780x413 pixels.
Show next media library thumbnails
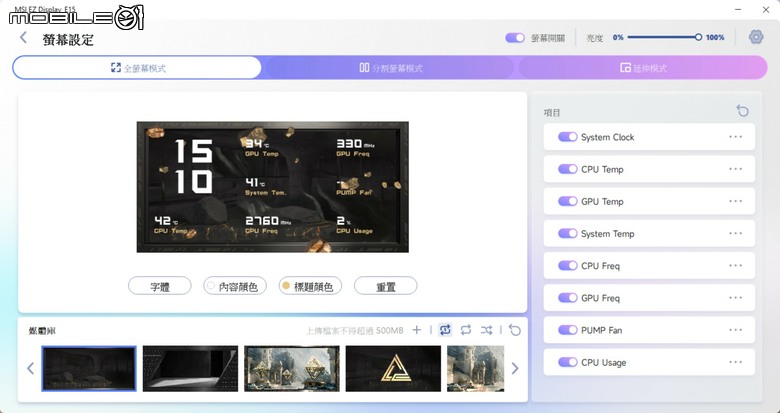(515, 369)
